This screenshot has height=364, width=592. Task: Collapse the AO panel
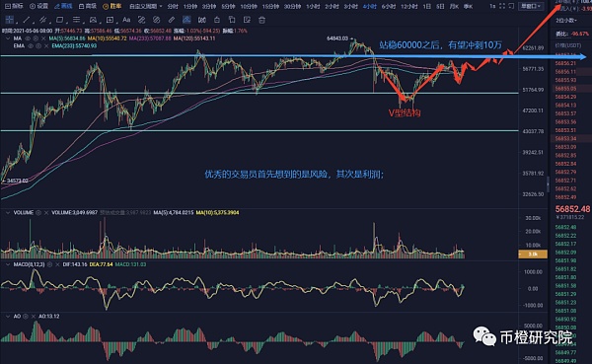coord(8,316)
